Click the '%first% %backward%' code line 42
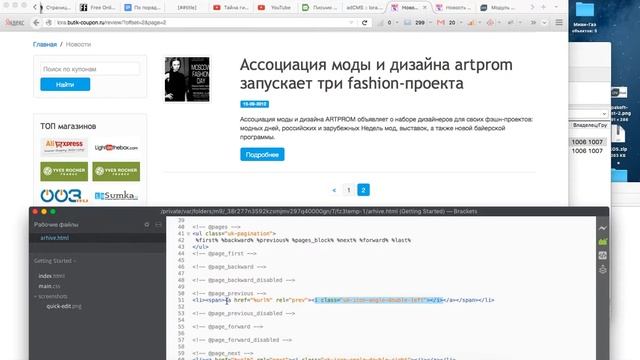This screenshot has width=640, height=360. [303, 240]
